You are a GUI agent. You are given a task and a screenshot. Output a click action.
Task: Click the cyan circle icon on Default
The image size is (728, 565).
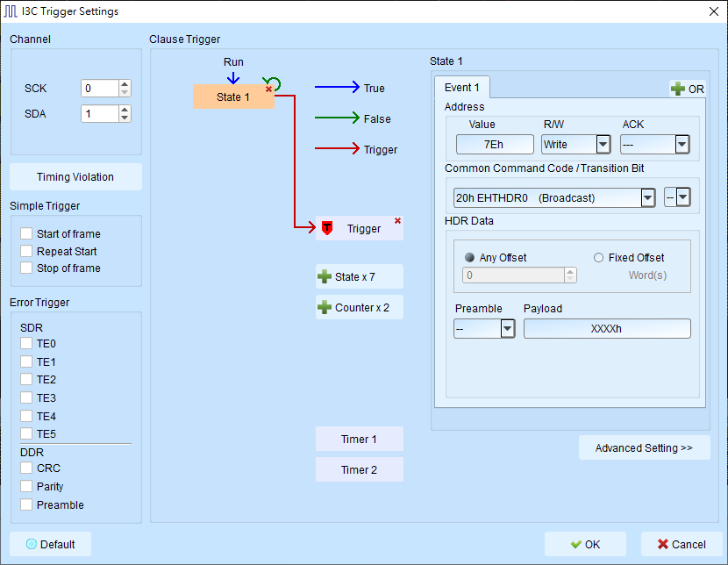click(x=32, y=544)
